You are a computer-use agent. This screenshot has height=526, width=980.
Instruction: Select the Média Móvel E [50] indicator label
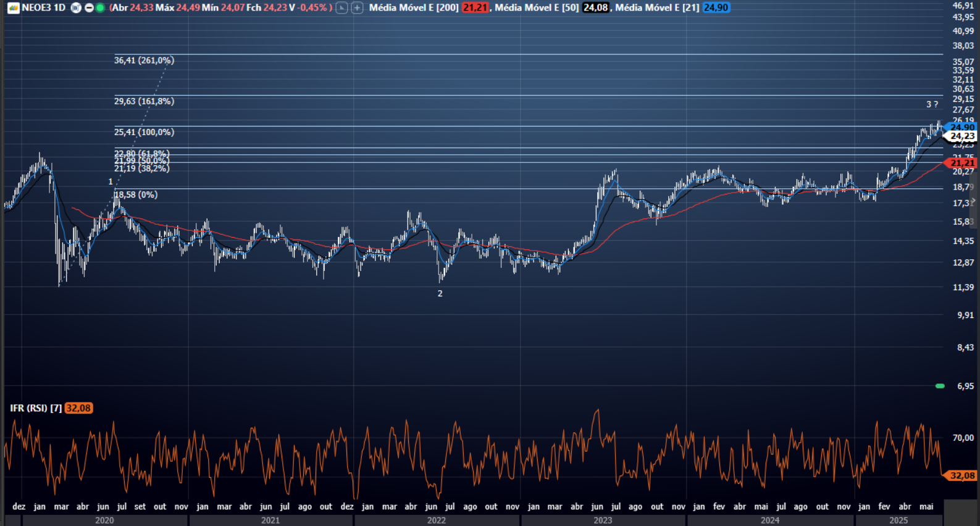(537, 8)
